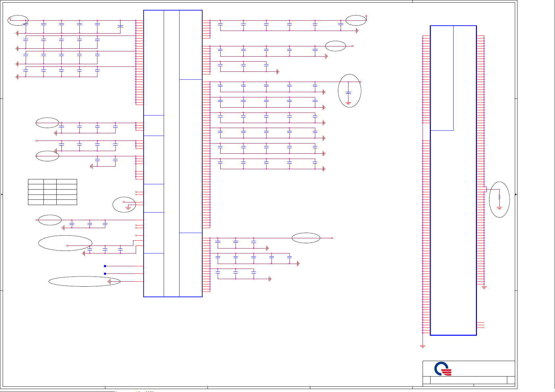
Task: Select the circled power terminal in the top-left corner
Action: click(10, 19)
